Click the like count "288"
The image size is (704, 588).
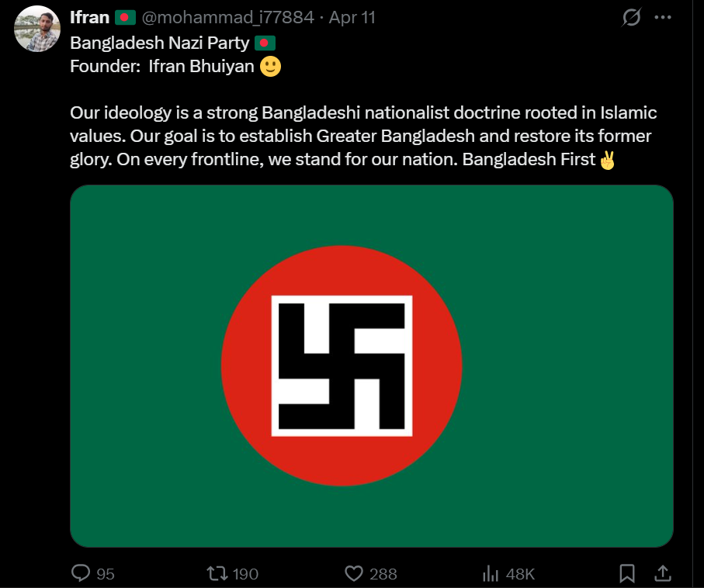[x=383, y=574]
